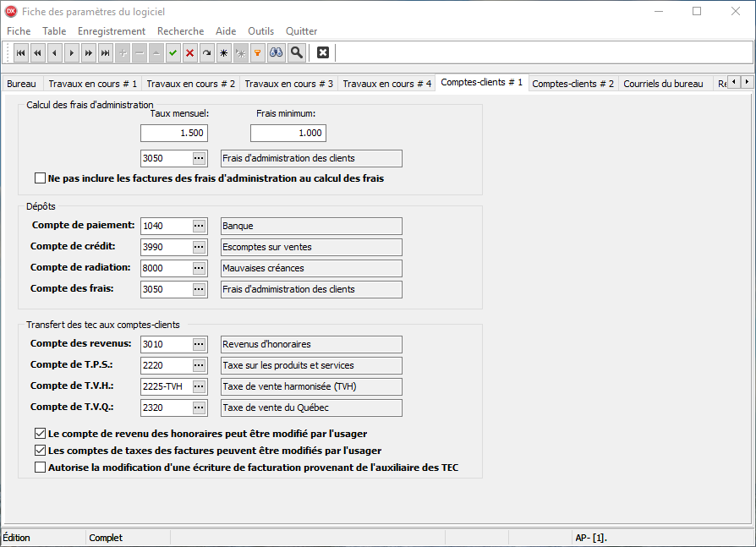756x547 pixels.
Task: Click the 'Mauvaises créances' description field
Action: (311, 269)
